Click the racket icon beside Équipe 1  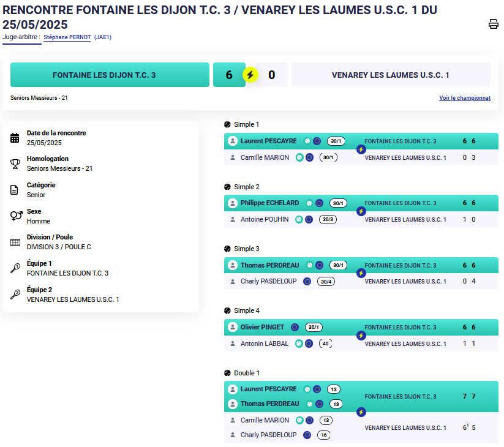pos(15,268)
